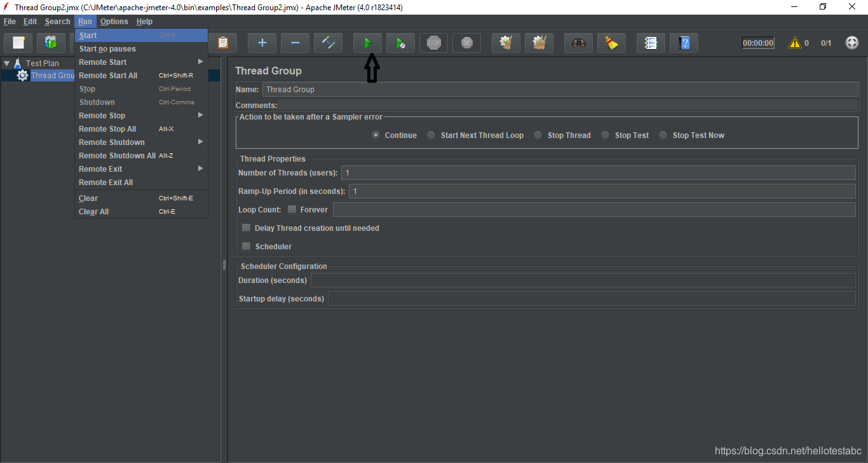Viewport: 868px width, 463px height.
Task: Click the 00:00:00 elapsed time display
Action: pos(758,43)
